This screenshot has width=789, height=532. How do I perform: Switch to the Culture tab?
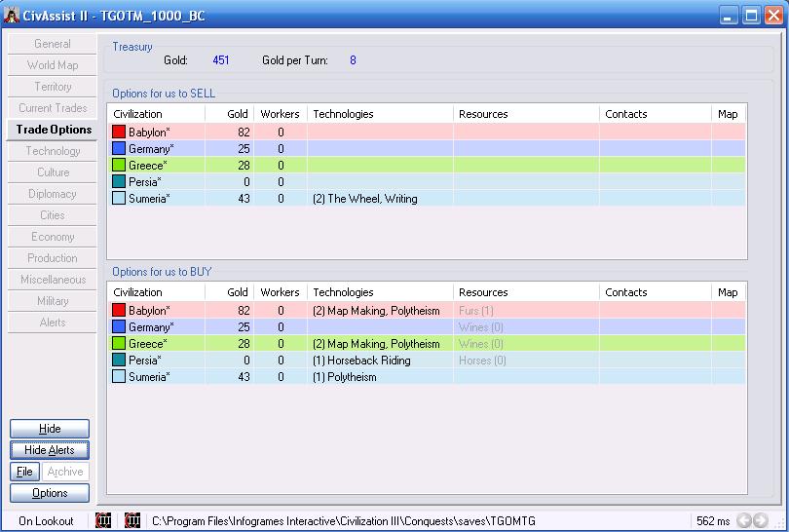(x=53, y=172)
